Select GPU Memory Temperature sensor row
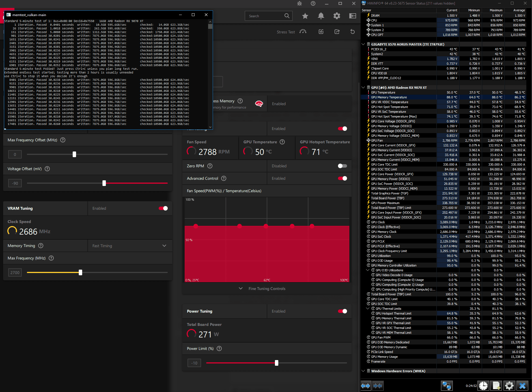The image size is (532, 392). click(444, 97)
